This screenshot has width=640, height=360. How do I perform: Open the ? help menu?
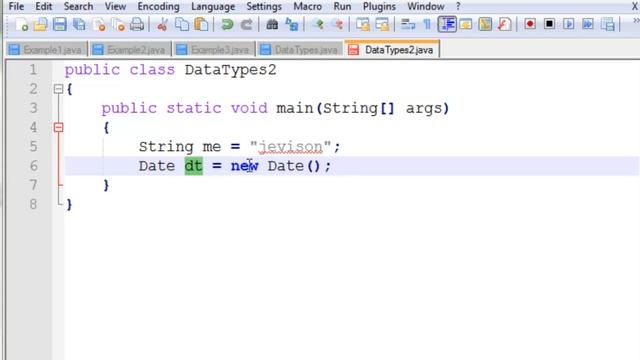pos(458,7)
